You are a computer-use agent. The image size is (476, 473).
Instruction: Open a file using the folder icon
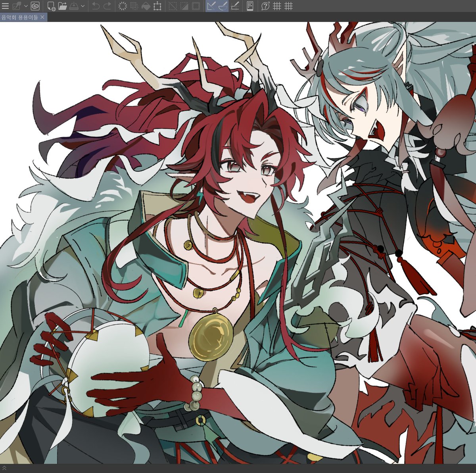(63, 6)
